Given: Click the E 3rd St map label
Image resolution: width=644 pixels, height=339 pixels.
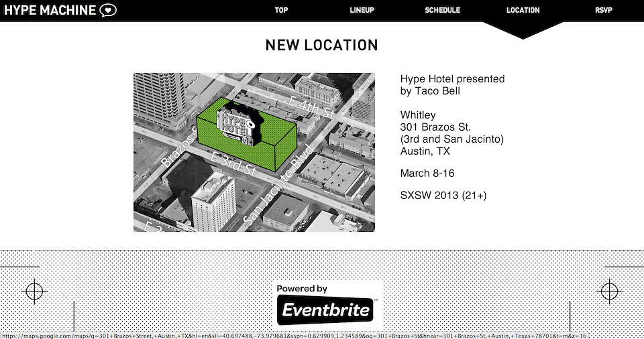Looking at the screenshot, I should click(233, 163).
